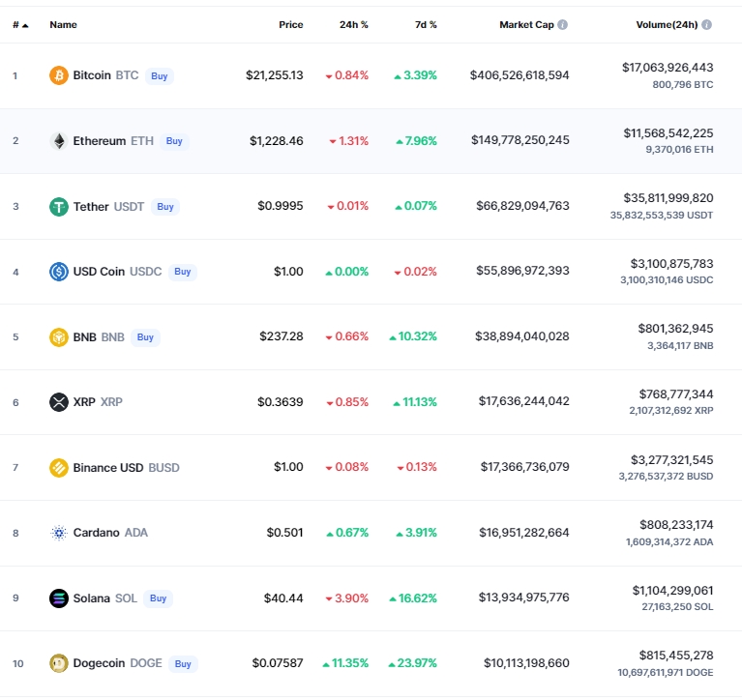Click the Solana logo icon

tap(59, 598)
